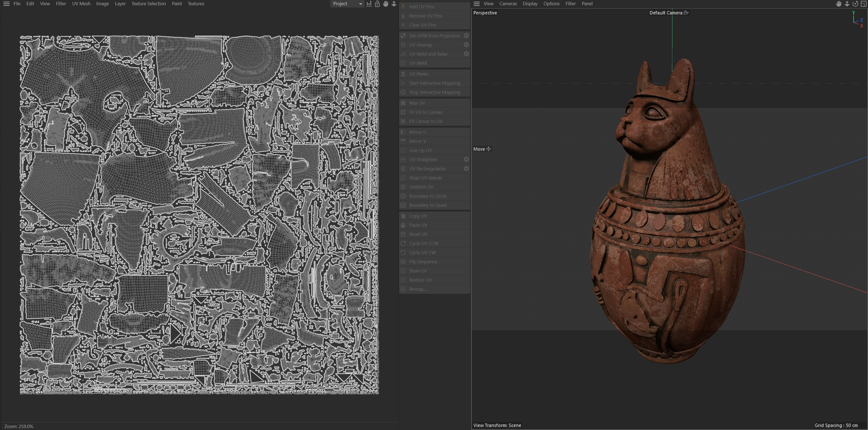Click the zoom arrows icon in the UV editor
Image resolution: width=868 pixels, height=430 pixels.
coord(394,4)
